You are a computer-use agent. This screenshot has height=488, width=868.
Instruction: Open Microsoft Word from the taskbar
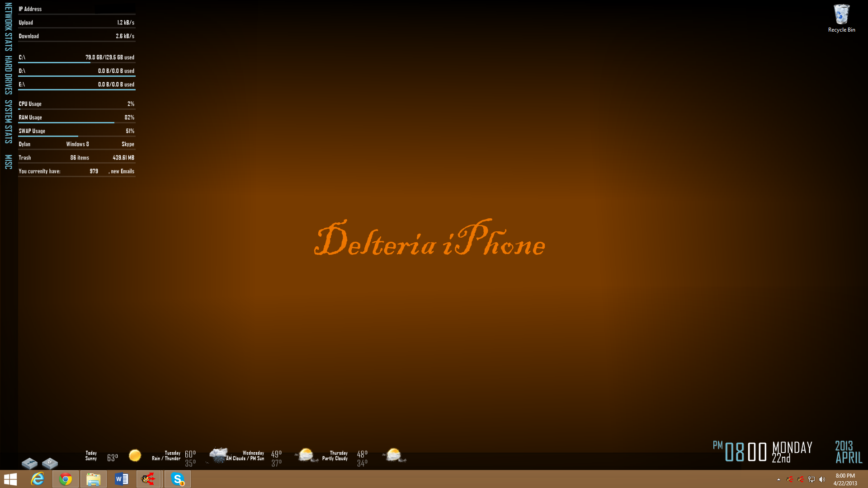pos(122,479)
